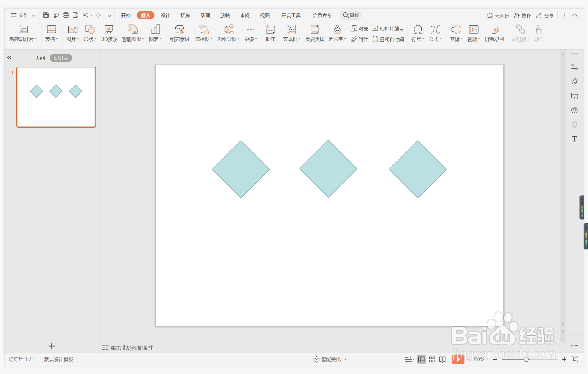Click the 页眉页脚 header footer icon
The height and width of the screenshot is (374, 588).
[314, 33]
